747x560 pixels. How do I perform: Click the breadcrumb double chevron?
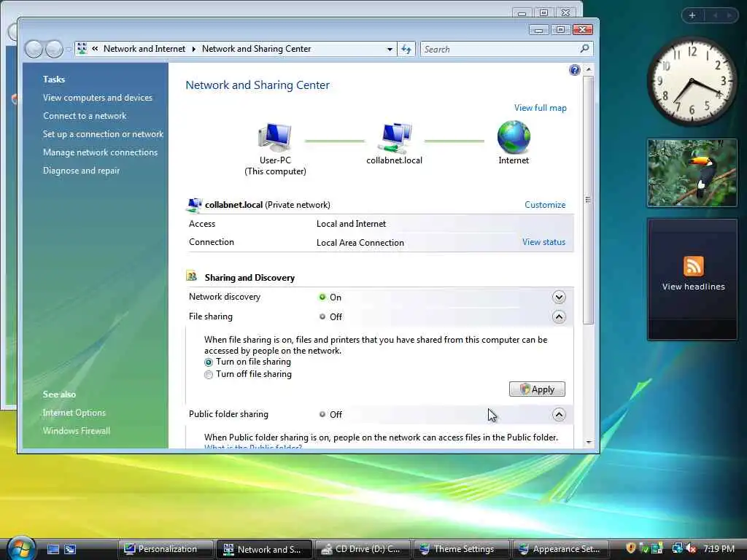[x=96, y=49]
